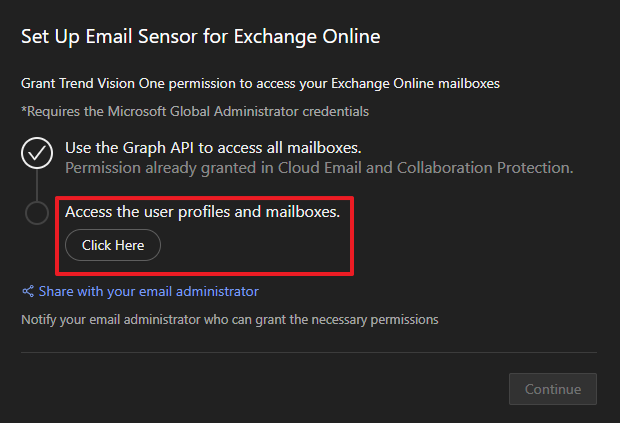
Task: Click the vertical connector line between steps
Action: point(37,184)
